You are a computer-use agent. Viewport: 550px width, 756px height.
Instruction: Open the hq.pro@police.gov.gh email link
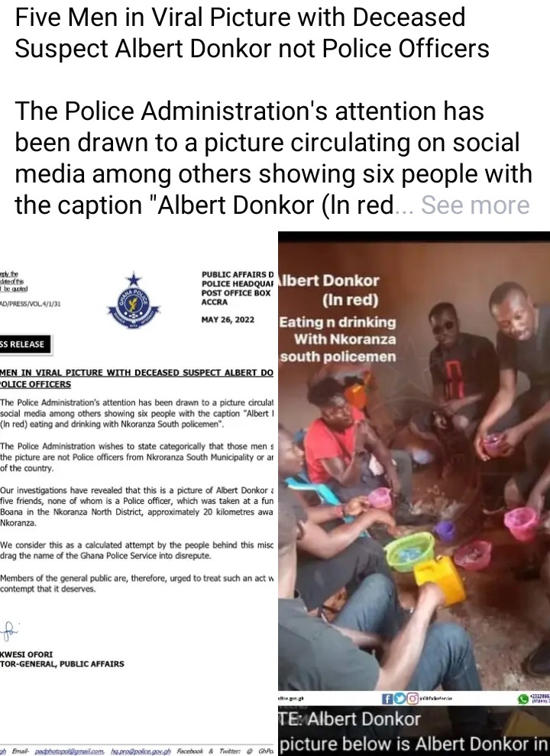[x=141, y=751]
